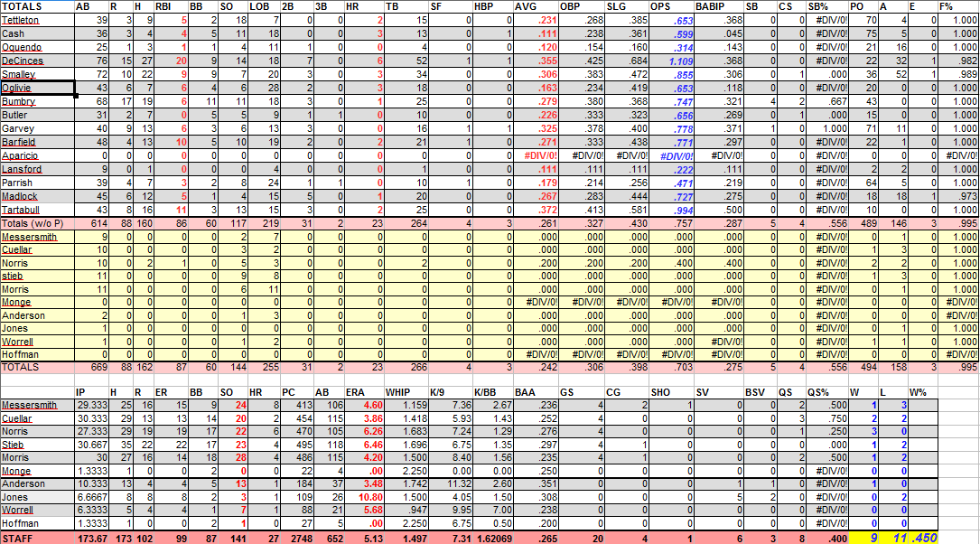Select the Barfield player name cell
The height and width of the screenshot is (544, 980).
coord(38,143)
